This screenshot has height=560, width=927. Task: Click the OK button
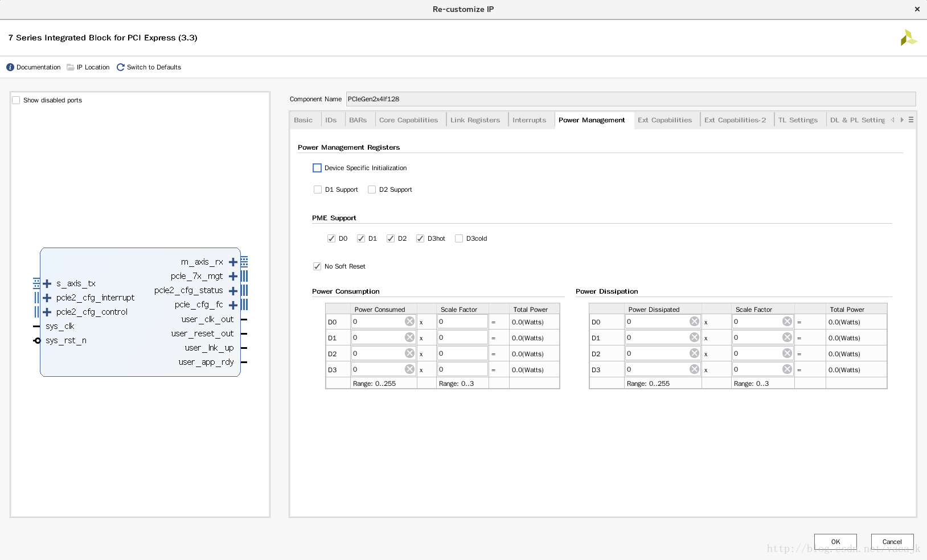835,542
